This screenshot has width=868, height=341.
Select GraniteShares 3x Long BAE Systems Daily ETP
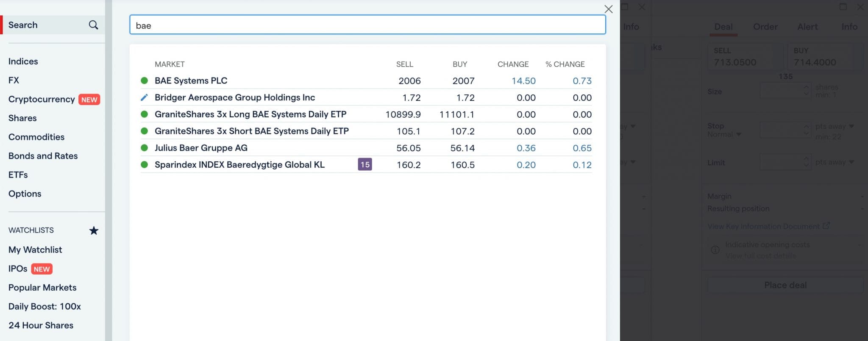pos(250,114)
